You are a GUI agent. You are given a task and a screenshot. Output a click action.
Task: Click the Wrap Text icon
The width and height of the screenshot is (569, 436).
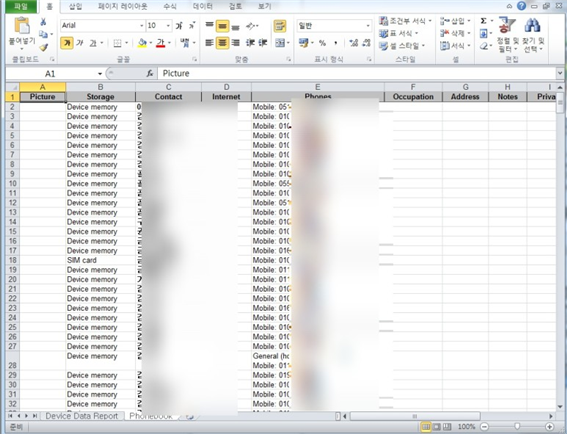click(280, 26)
